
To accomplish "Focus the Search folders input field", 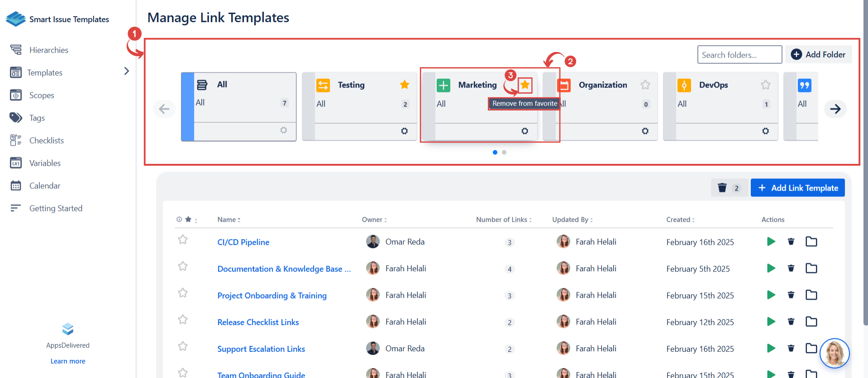I will 739,55.
